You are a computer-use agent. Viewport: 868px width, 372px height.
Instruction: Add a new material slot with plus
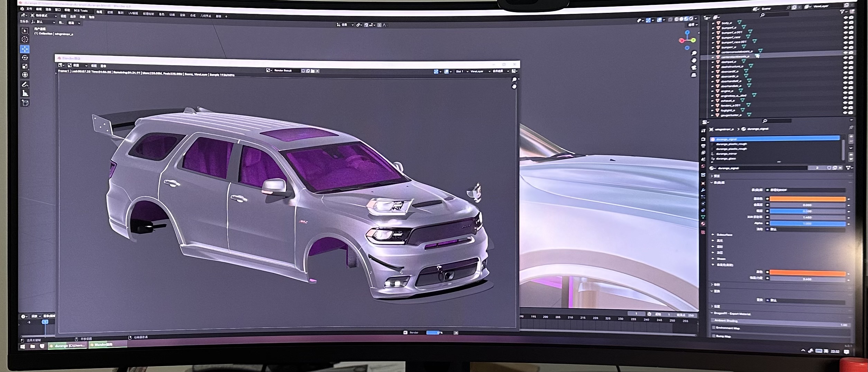click(851, 137)
